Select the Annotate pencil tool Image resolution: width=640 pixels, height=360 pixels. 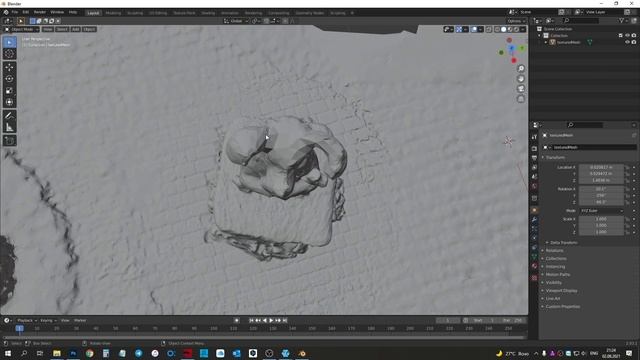(9, 116)
